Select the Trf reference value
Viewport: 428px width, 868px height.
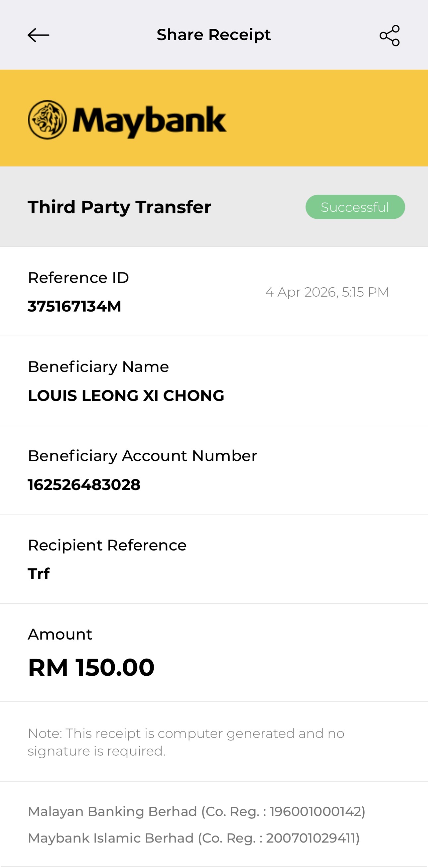point(39,573)
